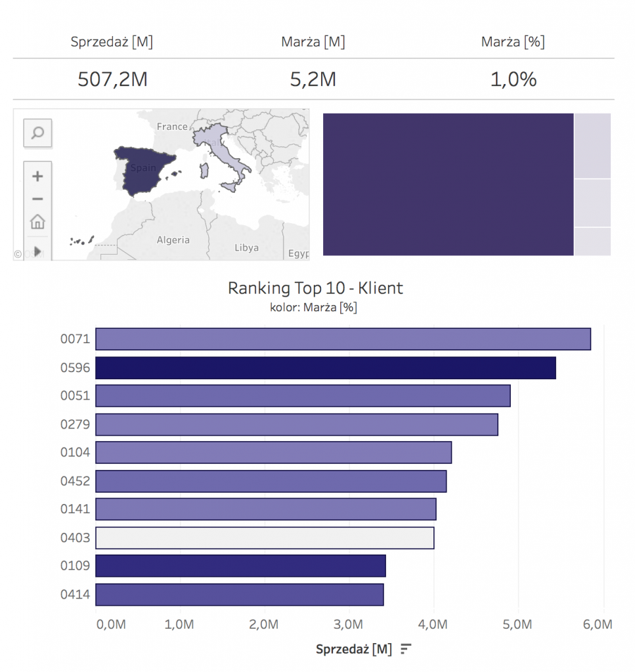Click the Marża 1,0% value
Viewport: 635px width, 672px height.
pos(513,79)
